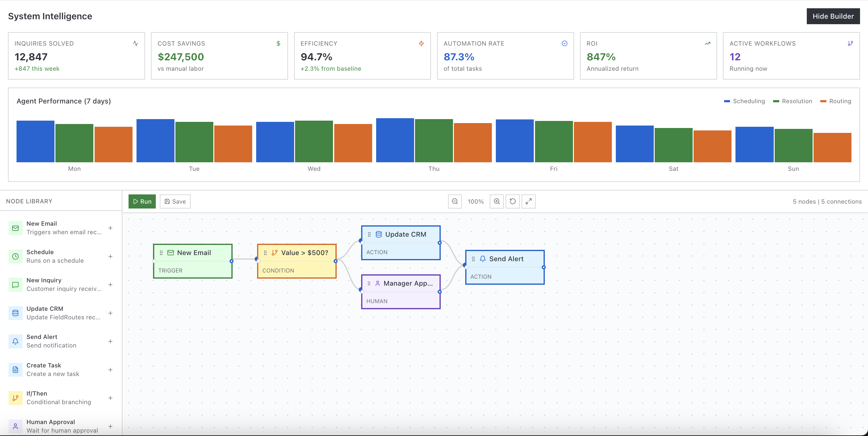The image size is (868, 436).
Task: Add Send Alert node with plus
Action: (110, 341)
